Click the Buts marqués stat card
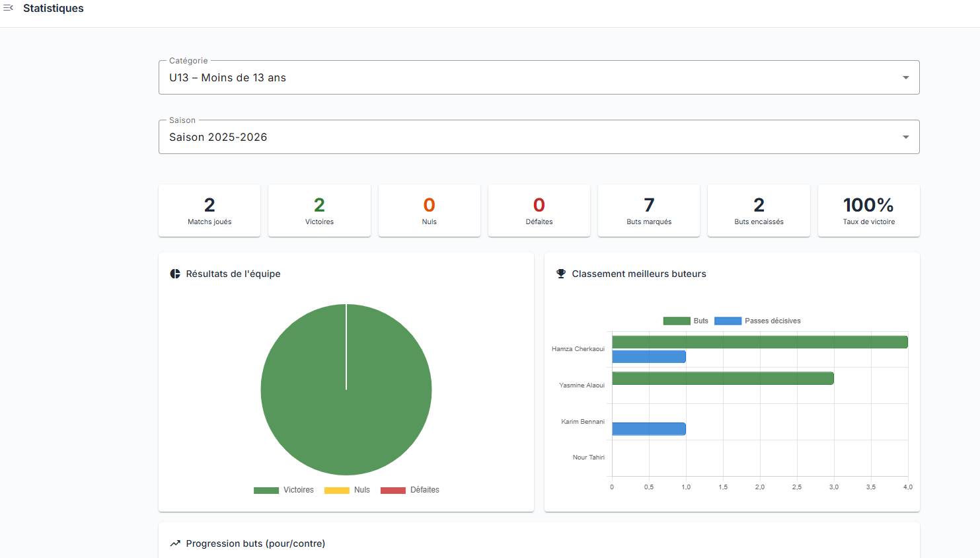Viewport: 980px width, 558px height. click(x=649, y=210)
